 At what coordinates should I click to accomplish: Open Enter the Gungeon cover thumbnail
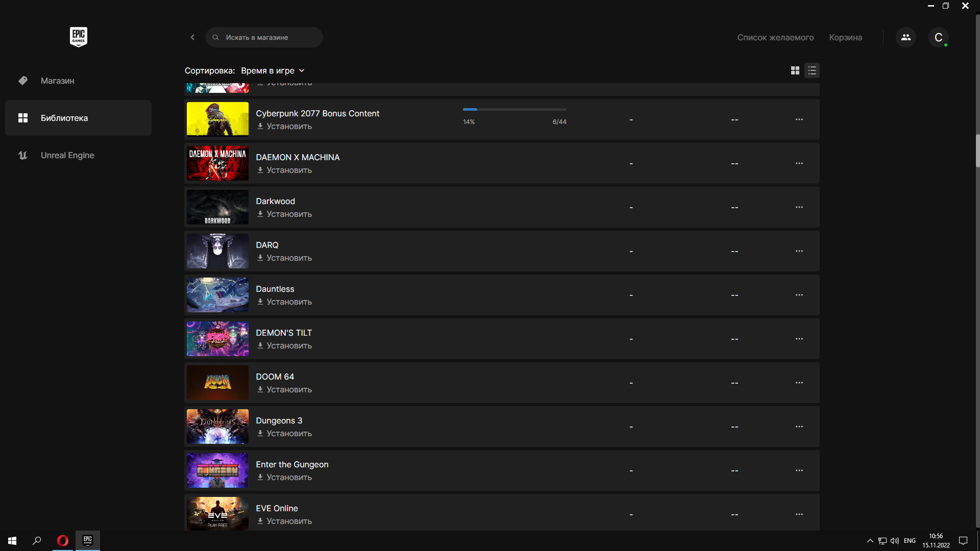[217, 470]
